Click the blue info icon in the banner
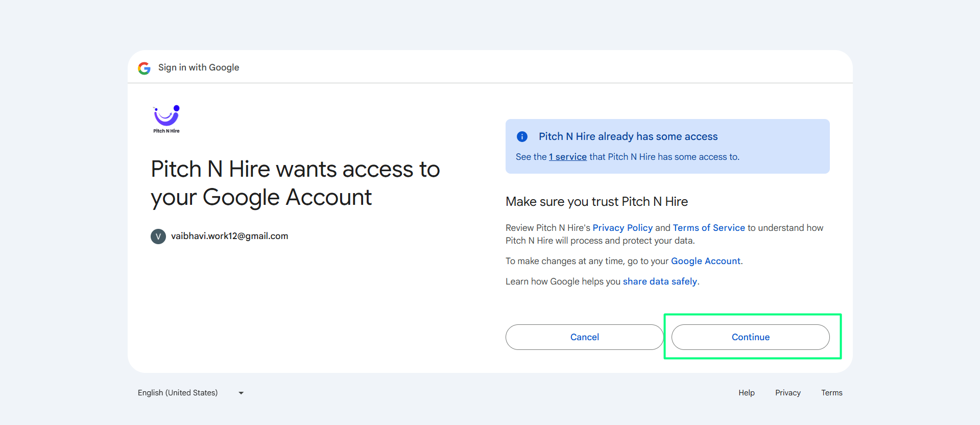Viewport: 980px width, 425px height. point(522,136)
